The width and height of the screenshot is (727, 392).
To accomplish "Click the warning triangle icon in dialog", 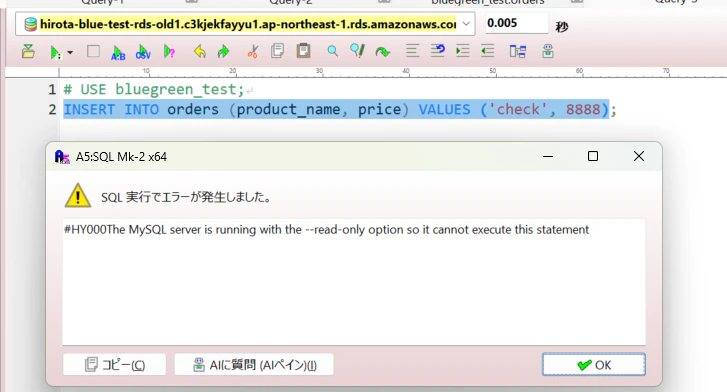I will 78,195.
